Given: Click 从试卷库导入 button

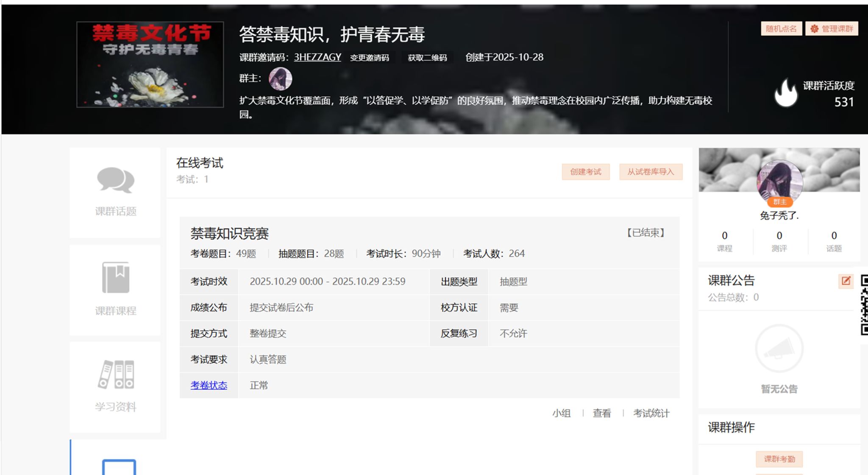Looking at the screenshot, I should coord(651,172).
